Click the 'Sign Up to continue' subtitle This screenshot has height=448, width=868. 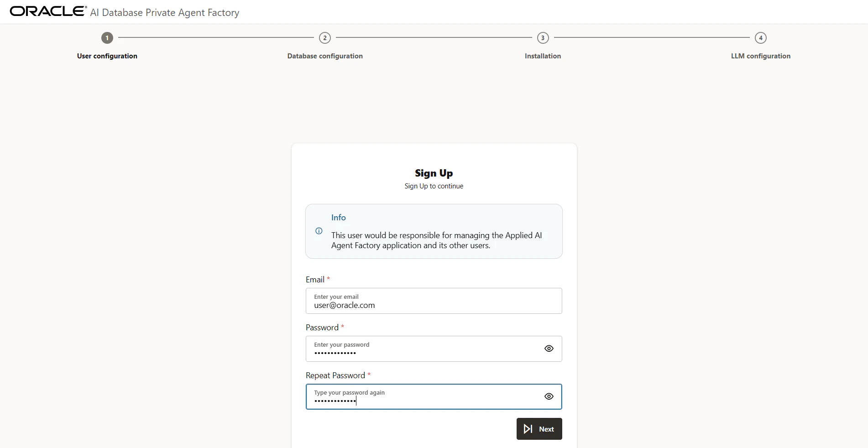click(434, 186)
